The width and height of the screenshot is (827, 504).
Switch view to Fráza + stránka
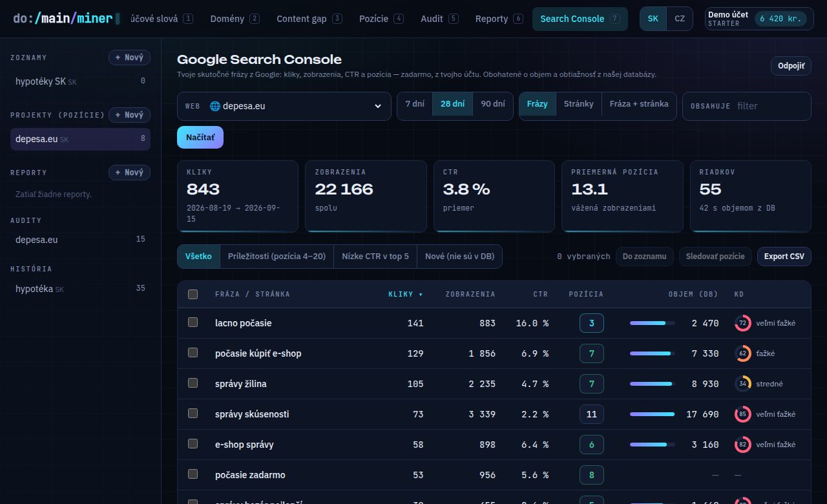pyautogui.click(x=639, y=104)
